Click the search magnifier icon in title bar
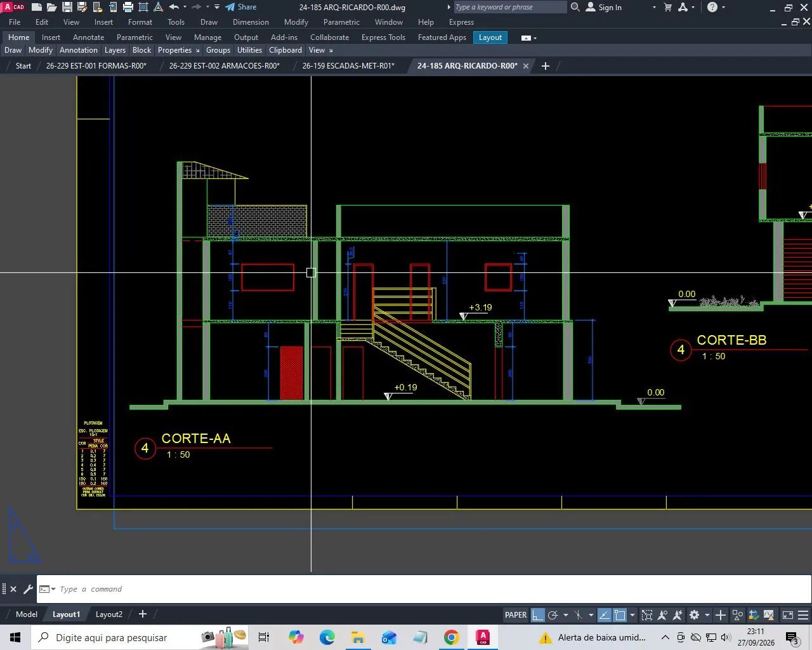 pyautogui.click(x=575, y=7)
